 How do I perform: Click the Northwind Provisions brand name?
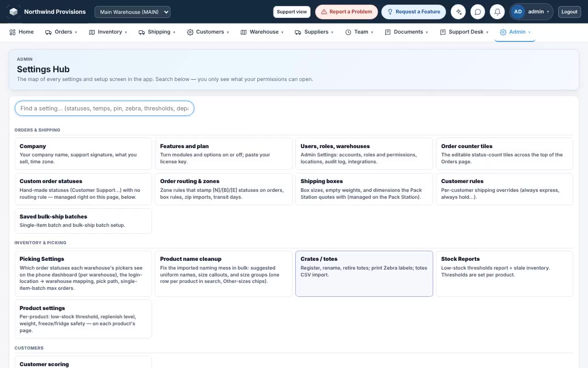point(55,12)
